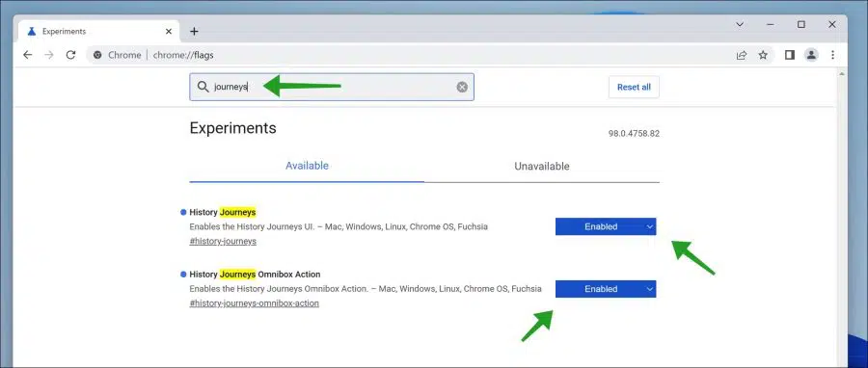Screen dimensions: 868x368
Task: Click the browser forward arrow
Action: click(49, 55)
